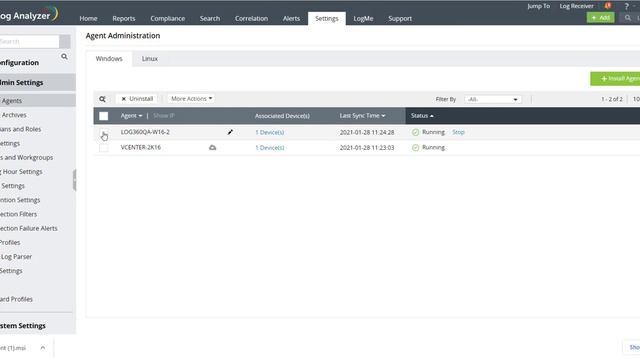Sort by Status column header
Image resolution: width=640 pixels, height=360 pixels.
(x=422, y=116)
